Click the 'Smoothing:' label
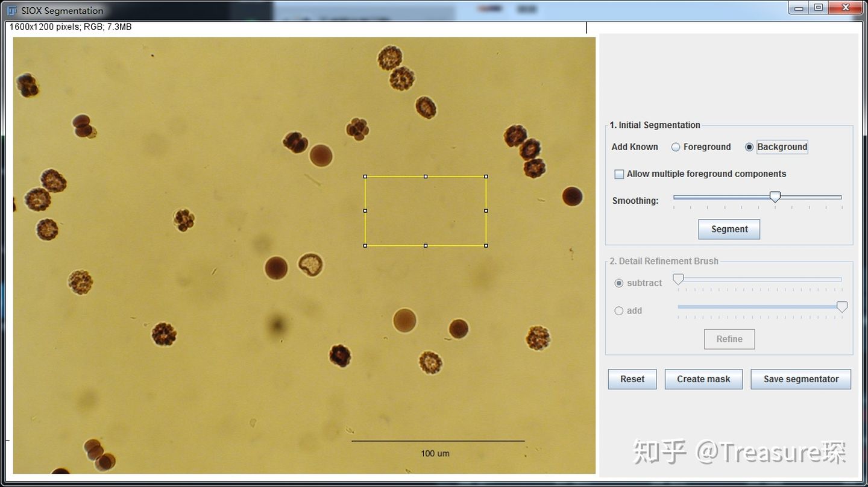The image size is (868, 487). point(635,201)
